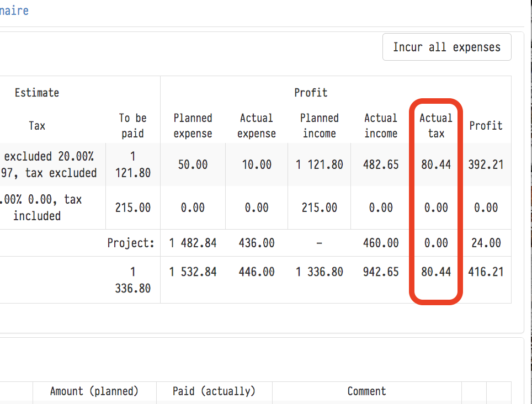The width and height of the screenshot is (532, 404).
Task: Click the Planned expense column header
Action: 193,125
